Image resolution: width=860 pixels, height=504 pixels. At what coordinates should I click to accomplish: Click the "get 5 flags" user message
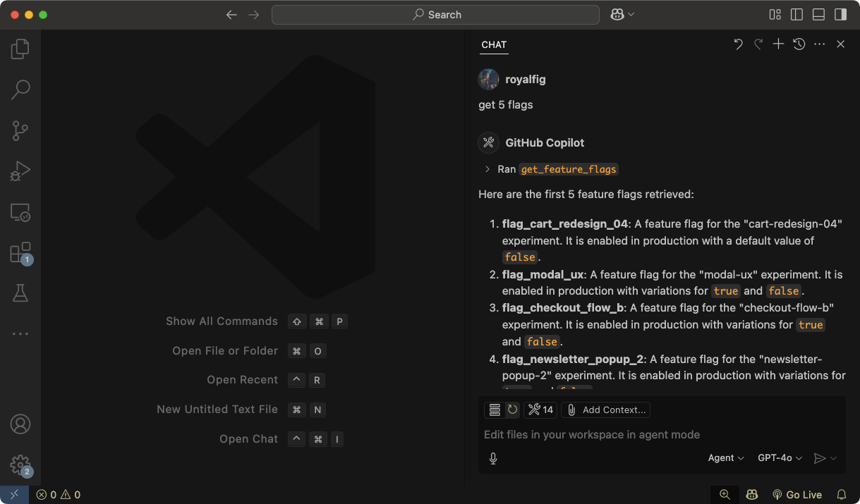pyautogui.click(x=506, y=105)
